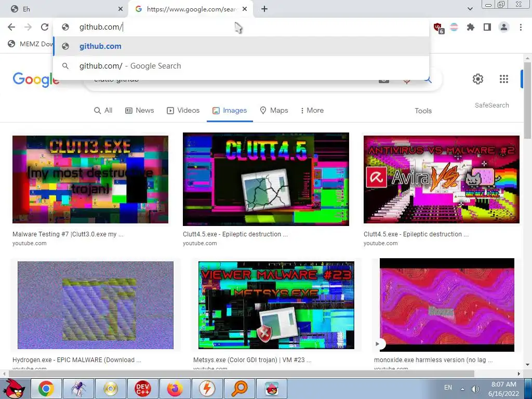Open the Hydrogen.exe noise thumbnail
Viewport: 532px width, 399px height.
coord(96,305)
